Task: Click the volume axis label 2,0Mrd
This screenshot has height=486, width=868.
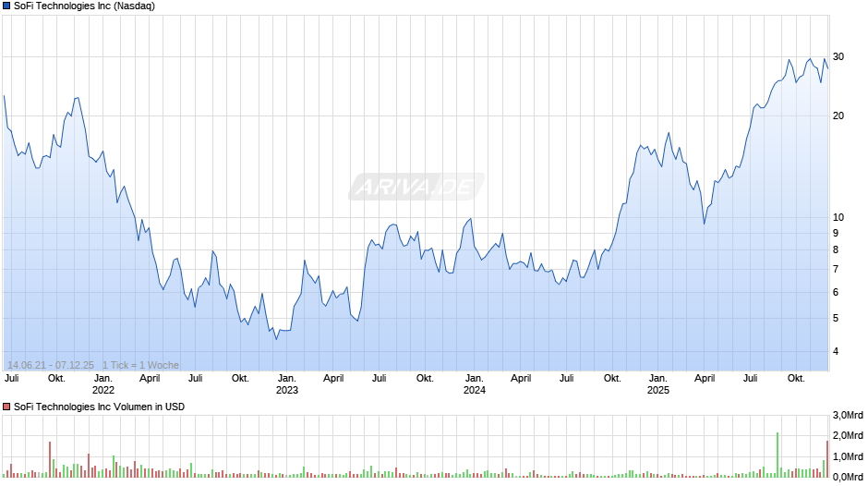Action: click(x=848, y=435)
